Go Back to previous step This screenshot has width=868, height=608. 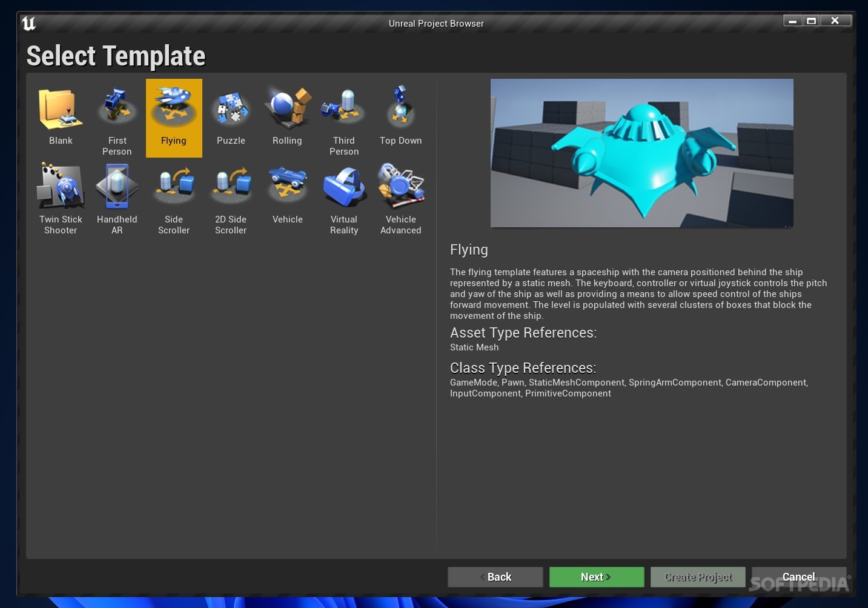click(495, 577)
